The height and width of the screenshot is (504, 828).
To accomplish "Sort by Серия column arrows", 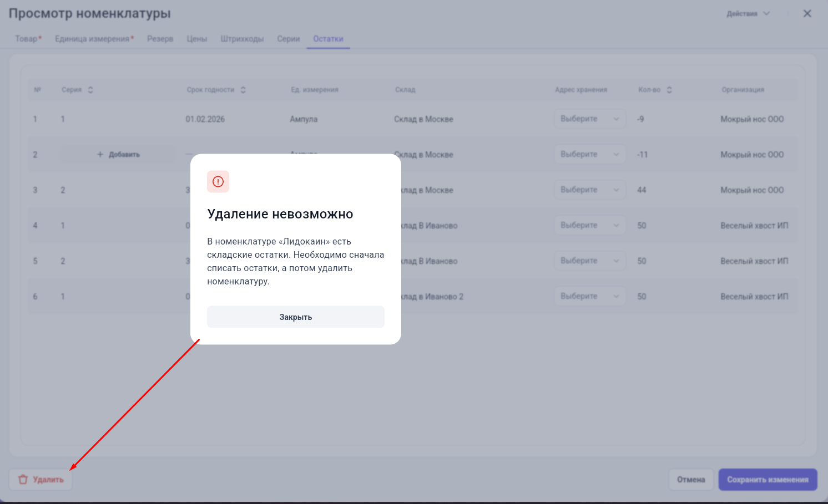I will (x=90, y=90).
